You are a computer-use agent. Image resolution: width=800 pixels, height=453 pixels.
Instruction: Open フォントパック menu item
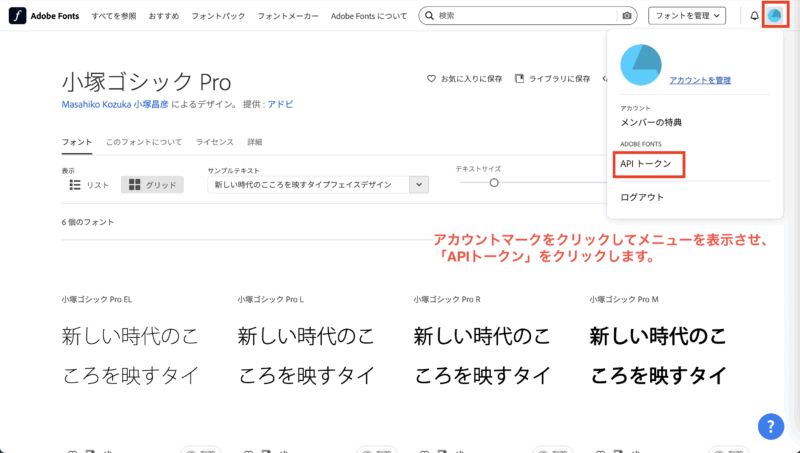click(x=218, y=16)
